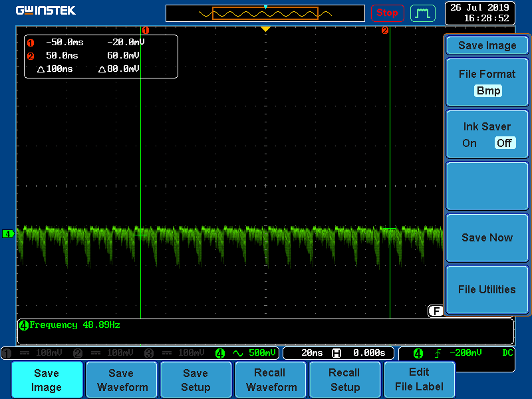
Task: Click the cursor 1 marker above the graticule
Action: (x=146, y=31)
